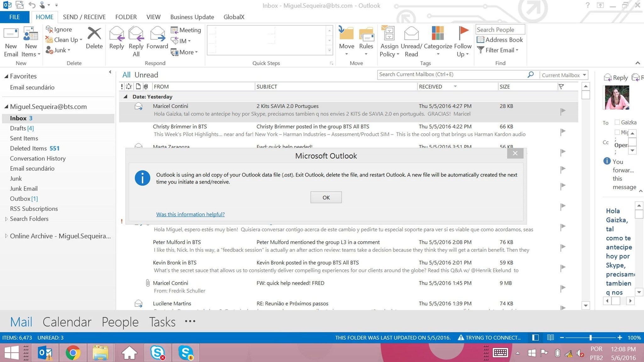
Task: Click the Ignore conversation icon
Action: tap(49, 29)
